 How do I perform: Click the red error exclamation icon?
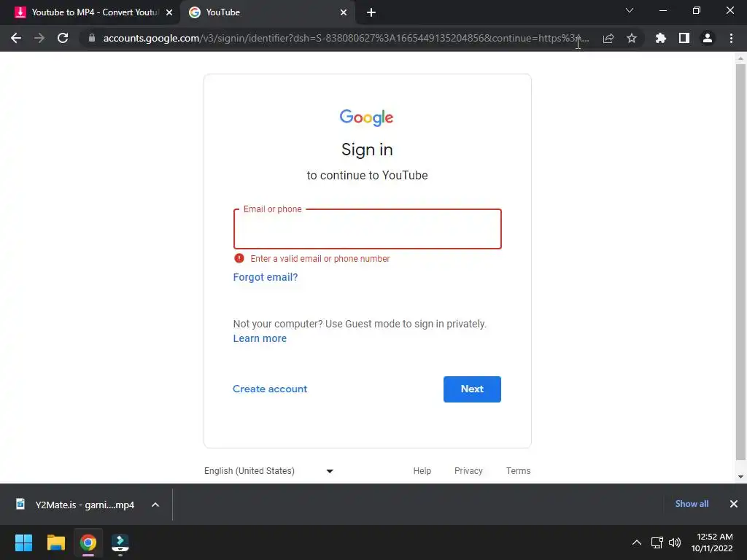239,259
